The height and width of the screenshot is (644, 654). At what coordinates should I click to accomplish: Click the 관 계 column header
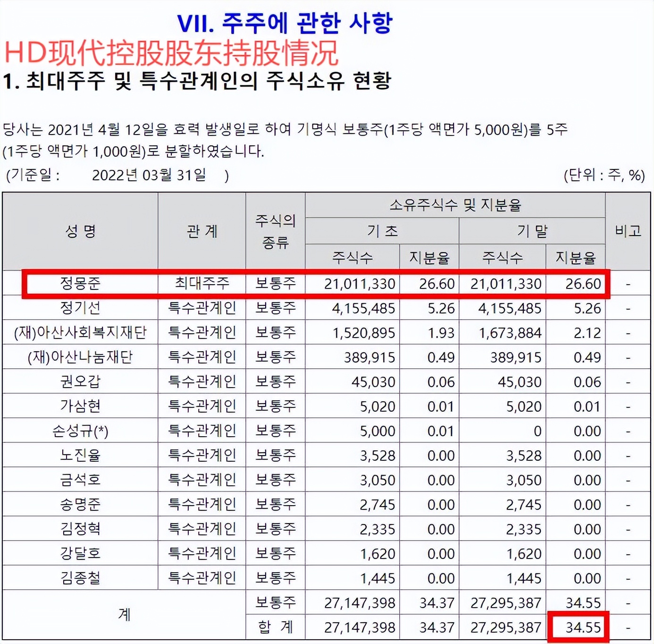(x=202, y=231)
